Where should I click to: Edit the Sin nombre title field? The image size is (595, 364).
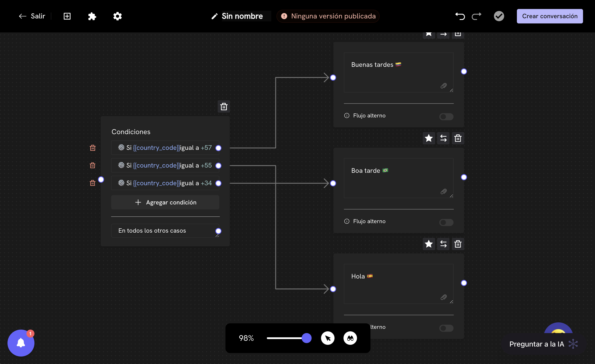[x=242, y=16]
